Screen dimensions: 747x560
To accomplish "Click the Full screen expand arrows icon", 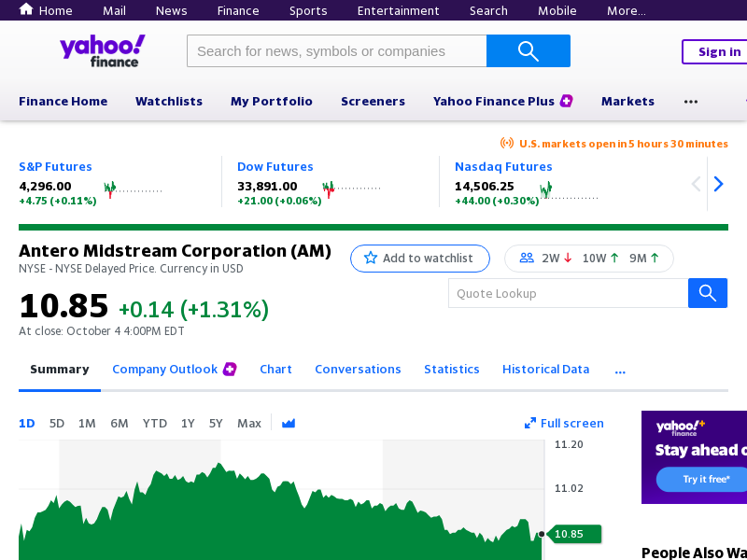I will 530,424.
